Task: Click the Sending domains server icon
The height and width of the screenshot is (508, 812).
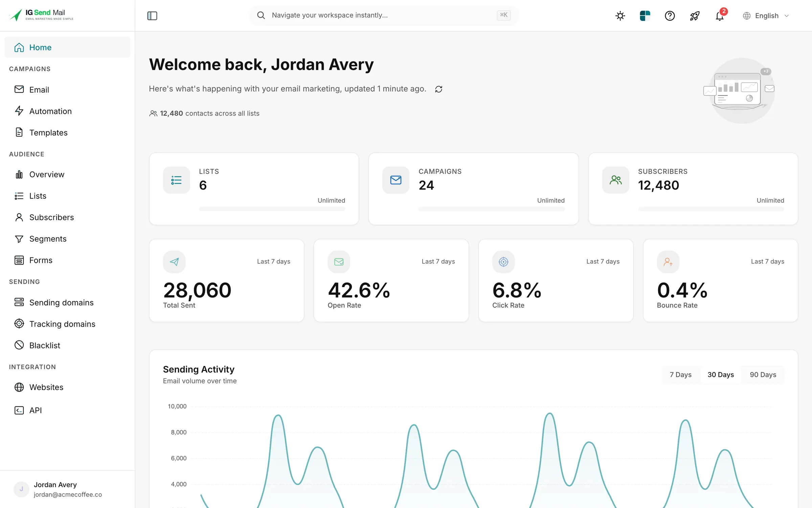Action: 19,302
